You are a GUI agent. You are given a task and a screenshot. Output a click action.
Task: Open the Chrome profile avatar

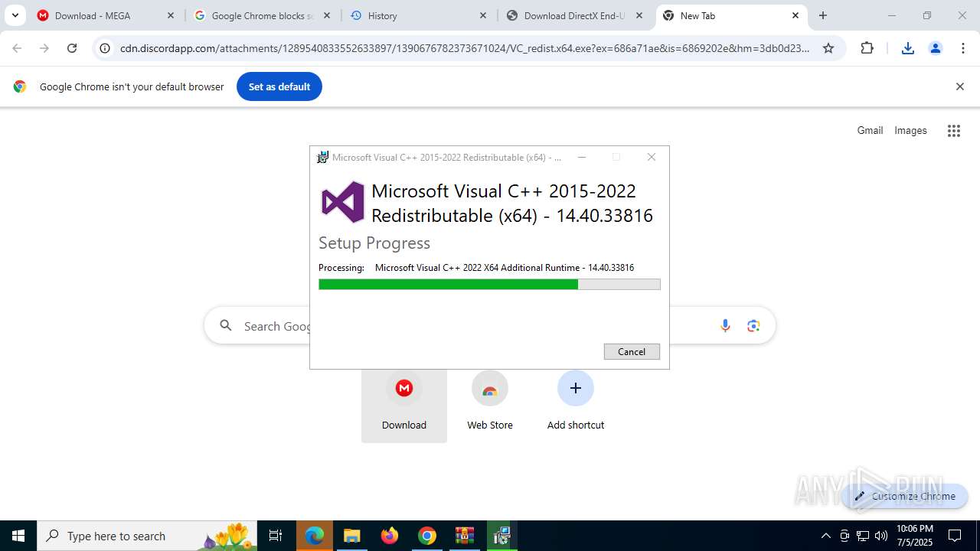pyautogui.click(x=936, y=48)
